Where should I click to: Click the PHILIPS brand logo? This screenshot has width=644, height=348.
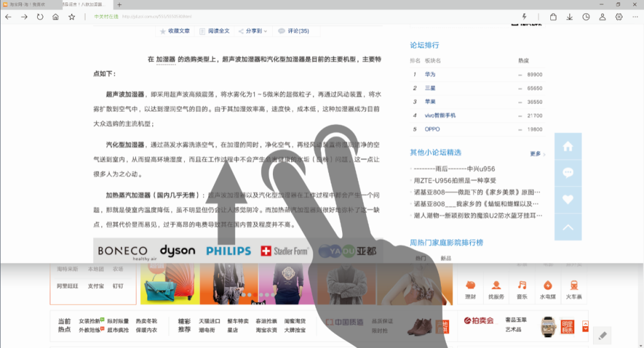pyautogui.click(x=228, y=251)
